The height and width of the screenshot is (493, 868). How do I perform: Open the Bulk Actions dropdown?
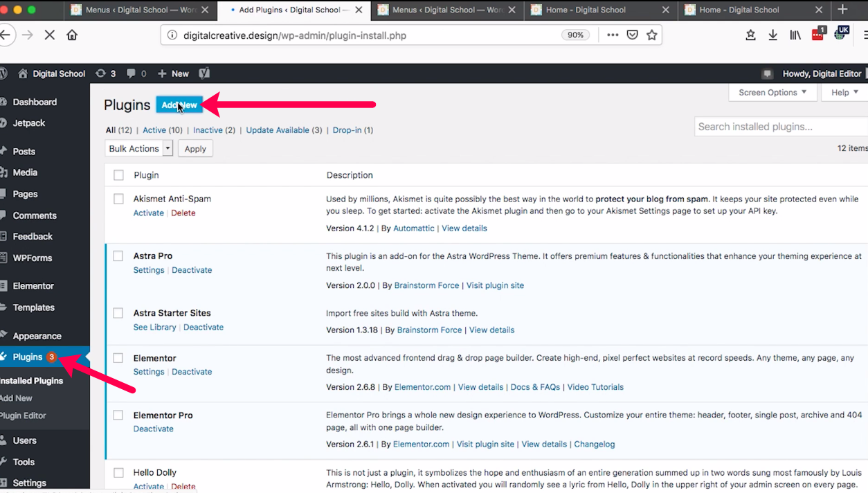[139, 148]
